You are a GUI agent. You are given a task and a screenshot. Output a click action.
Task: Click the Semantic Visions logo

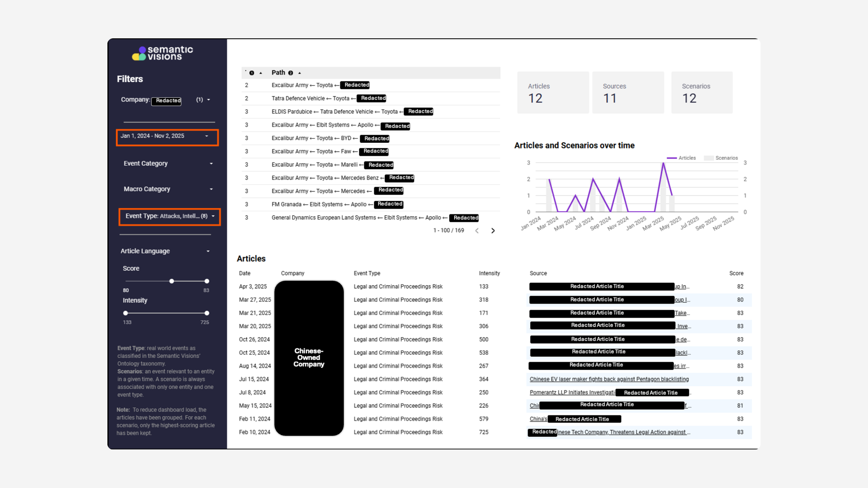[162, 53]
